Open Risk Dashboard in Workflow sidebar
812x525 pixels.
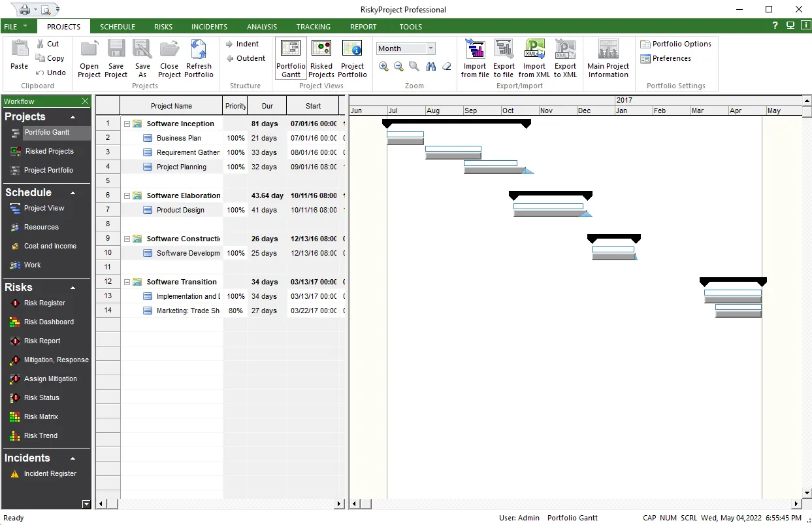pos(48,322)
